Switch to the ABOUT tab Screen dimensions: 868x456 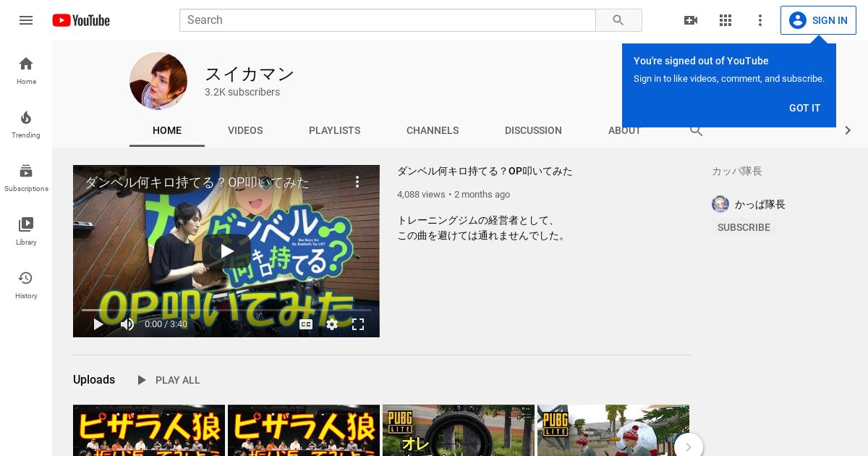624,130
